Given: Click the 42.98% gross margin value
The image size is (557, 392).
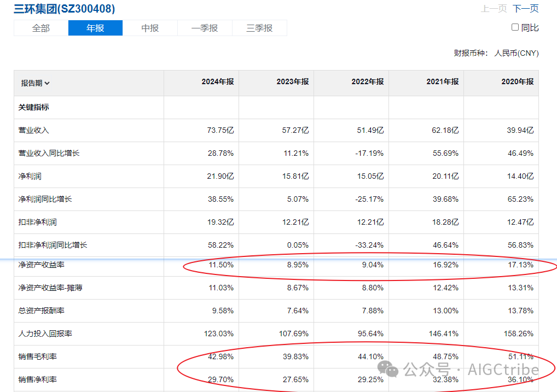Looking at the screenshot, I should (221, 356).
